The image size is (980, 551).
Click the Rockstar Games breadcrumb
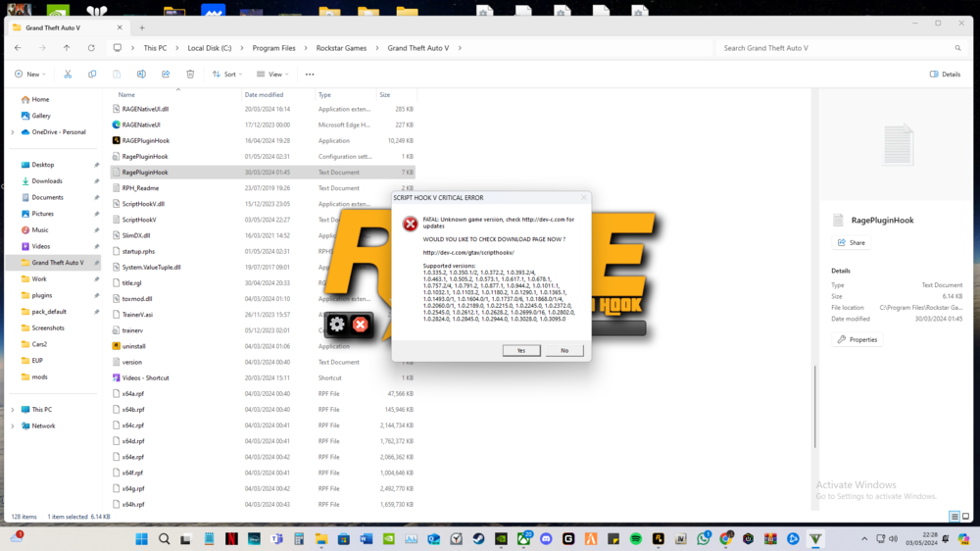pos(341,47)
